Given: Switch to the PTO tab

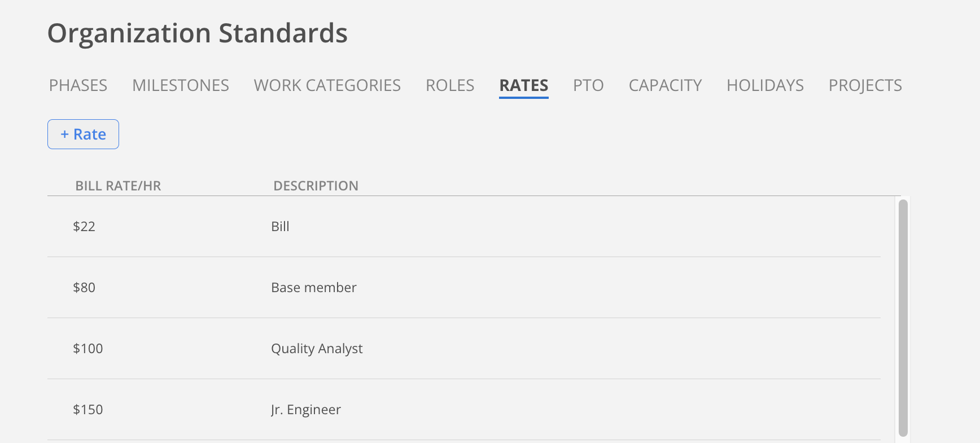Looking at the screenshot, I should click(588, 85).
